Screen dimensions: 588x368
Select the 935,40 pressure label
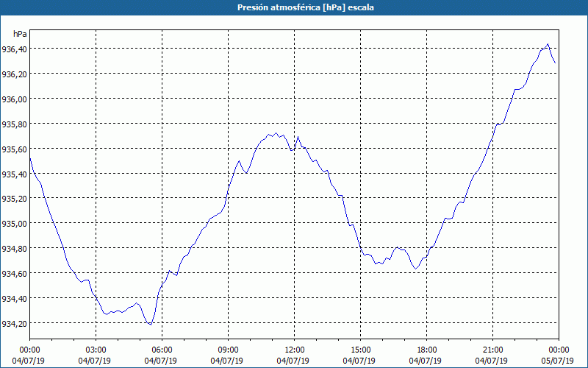coord(14,174)
